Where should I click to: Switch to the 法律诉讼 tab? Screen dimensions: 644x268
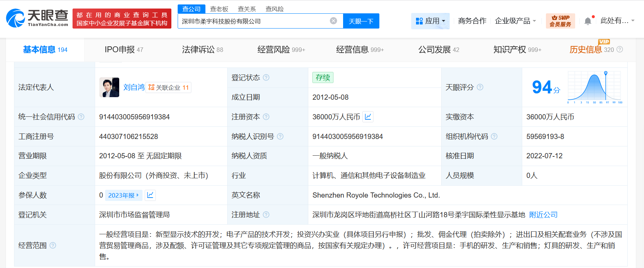[x=202, y=50]
